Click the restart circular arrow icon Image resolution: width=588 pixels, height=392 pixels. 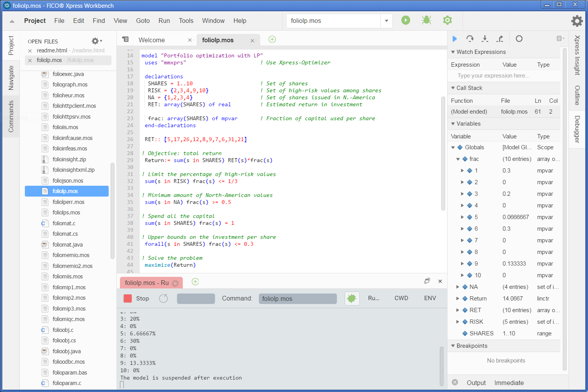click(163, 298)
